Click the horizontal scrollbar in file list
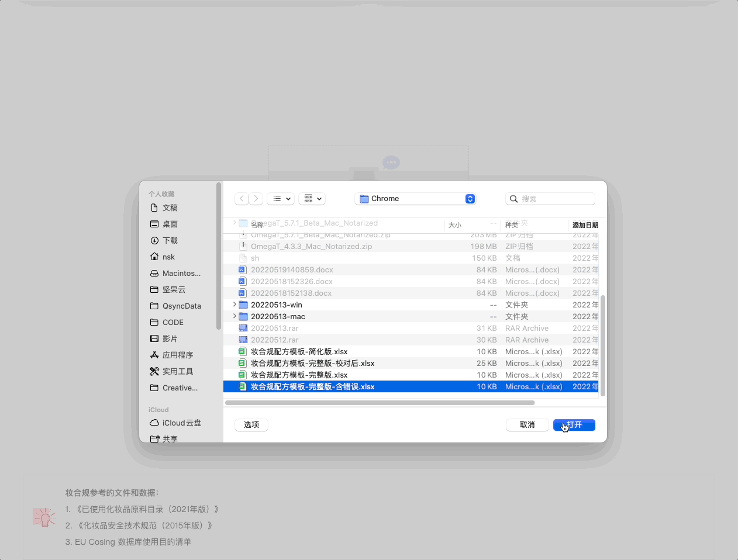738x560 pixels. click(x=380, y=403)
